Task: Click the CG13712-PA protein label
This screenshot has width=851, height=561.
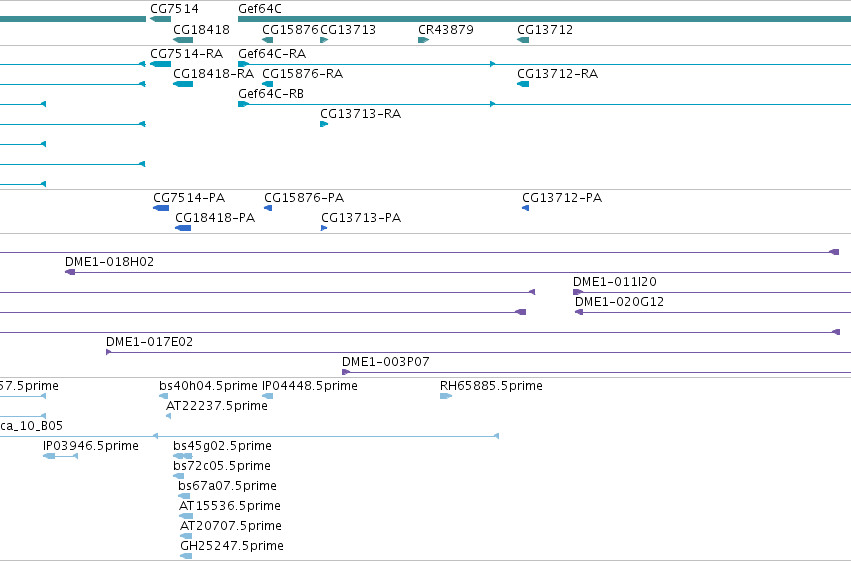Action: tap(562, 198)
